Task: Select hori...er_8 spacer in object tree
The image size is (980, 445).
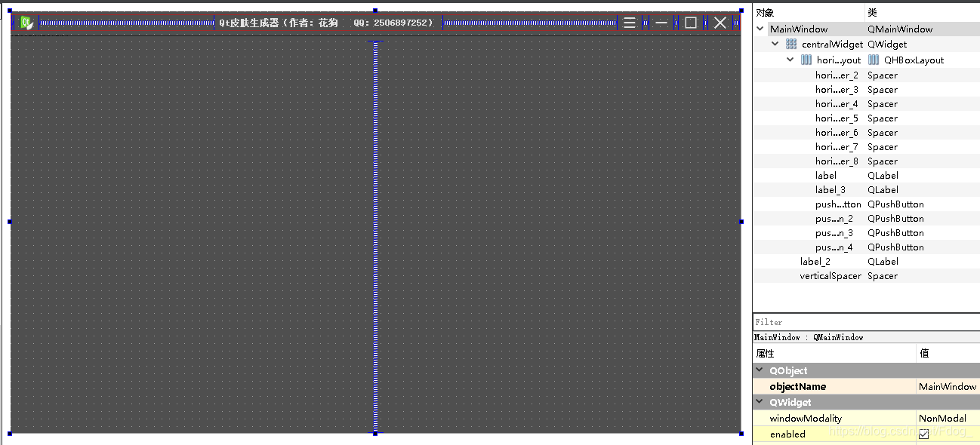Action: 837,161
